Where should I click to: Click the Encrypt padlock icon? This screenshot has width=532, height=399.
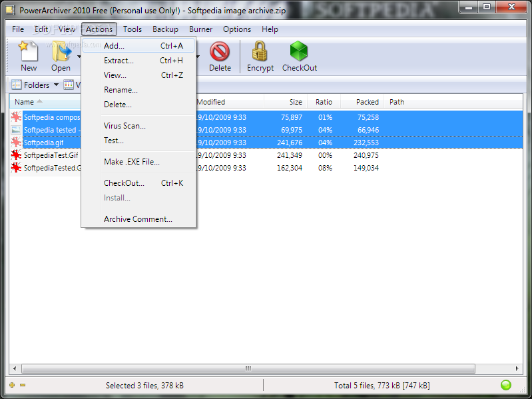click(260, 51)
